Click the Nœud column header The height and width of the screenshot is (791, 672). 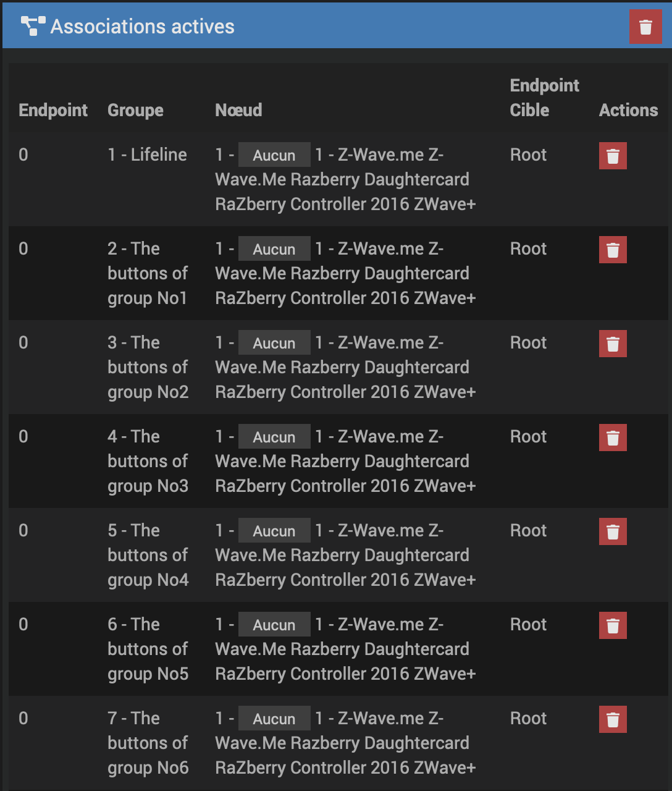pos(238,110)
